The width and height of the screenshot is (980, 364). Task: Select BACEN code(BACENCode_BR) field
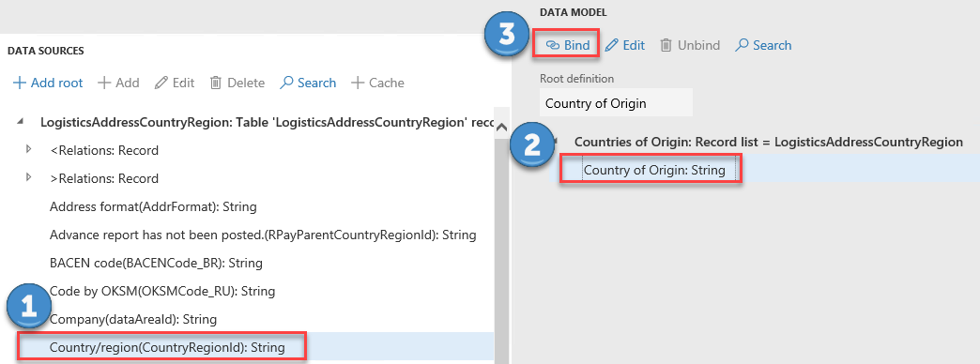pyautogui.click(x=156, y=263)
